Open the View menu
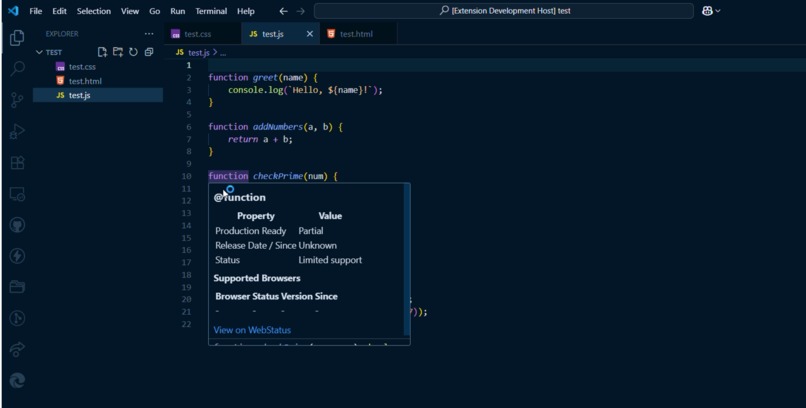Viewport: 806px width, 408px height. (130, 11)
